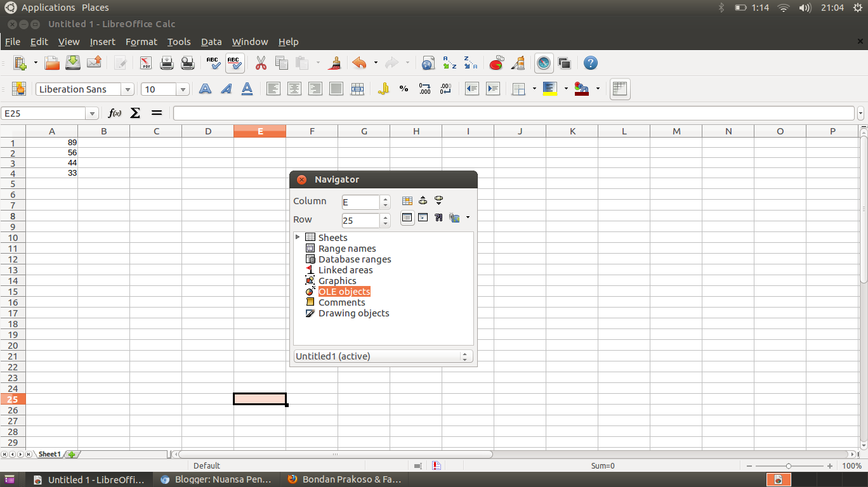This screenshot has height=487, width=868.
Task: Apply dark red Font Color swatch
Action: tap(581, 89)
